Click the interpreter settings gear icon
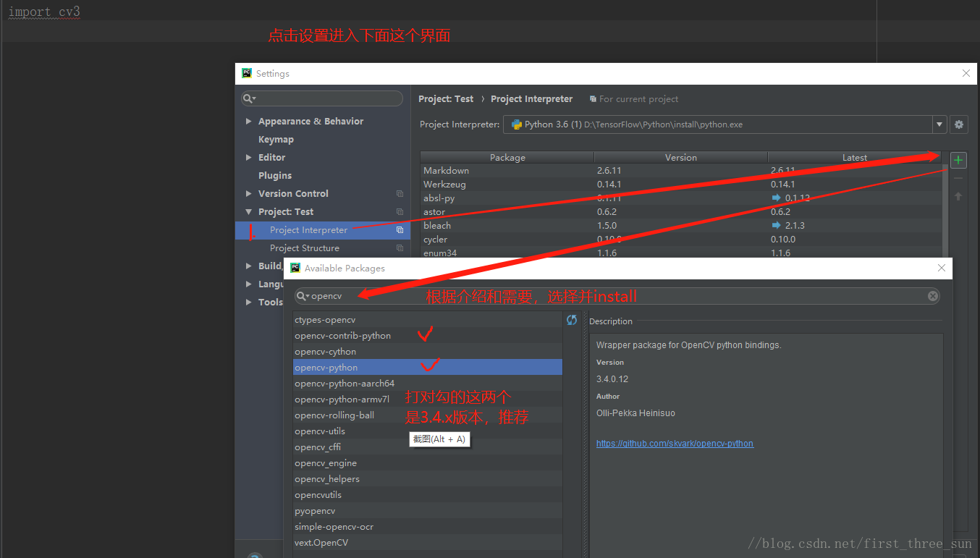Image resolution: width=980 pixels, height=558 pixels. pos(959,124)
